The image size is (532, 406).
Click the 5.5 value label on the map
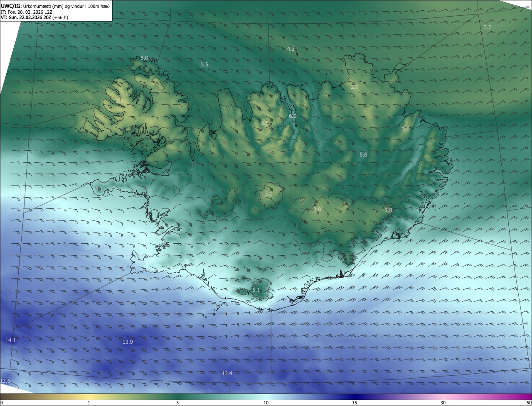(x=204, y=65)
